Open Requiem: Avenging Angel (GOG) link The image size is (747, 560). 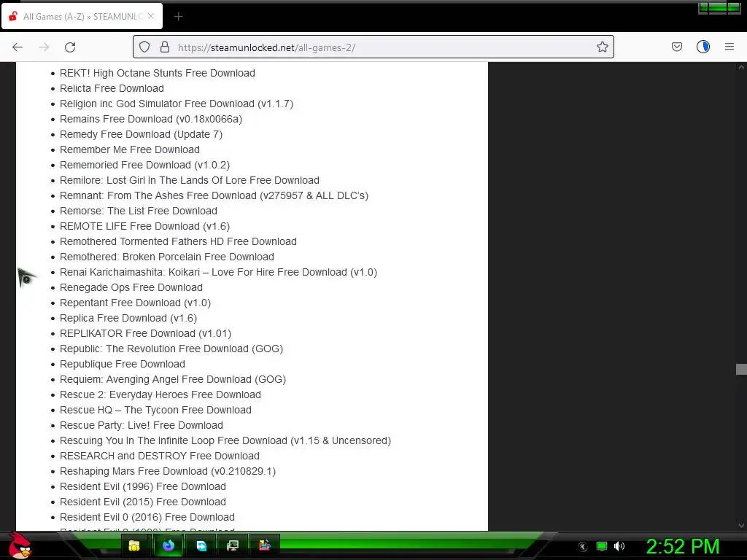point(172,379)
